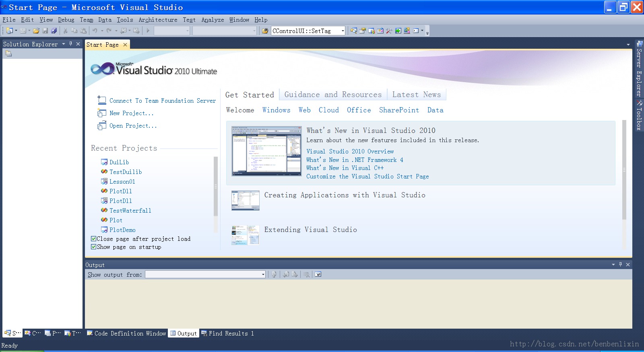
Task: Open the Architecture menu
Action: pyautogui.click(x=158, y=20)
